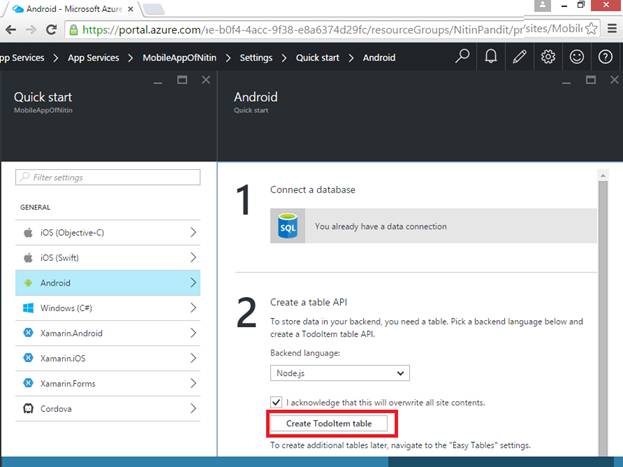Image resolution: width=623 pixels, height=467 pixels.
Task: Expand chevron on Xamarin.iOS row
Action: (193, 358)
